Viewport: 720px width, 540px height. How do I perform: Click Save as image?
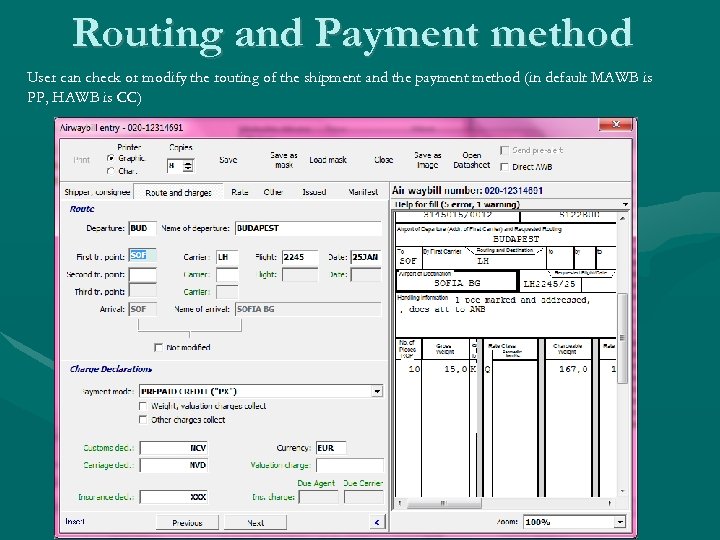tap(428, 160)
